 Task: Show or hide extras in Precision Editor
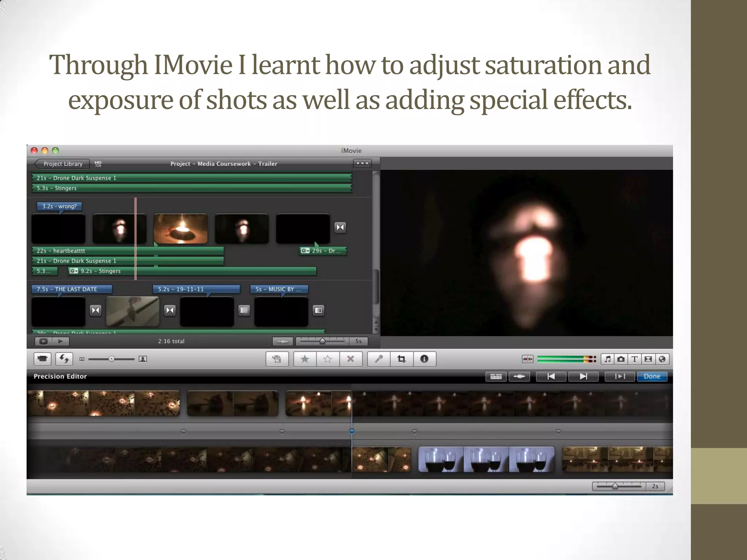(496, 376)
